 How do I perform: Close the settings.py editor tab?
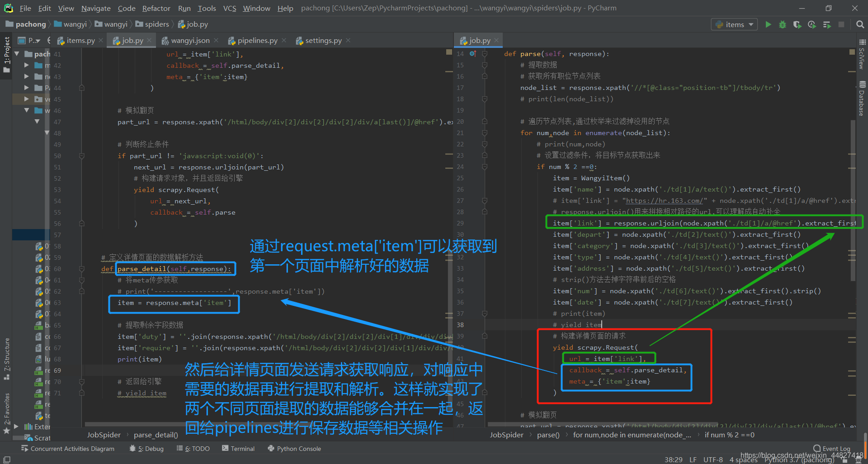pos(348,40)
